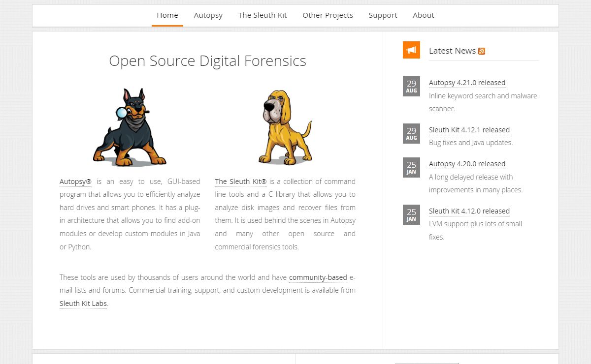The height and width of the screenshot is (364, 591).
Task: Open the Autopsy 4.21.0 released news link
Action: (x=467, y=83)
